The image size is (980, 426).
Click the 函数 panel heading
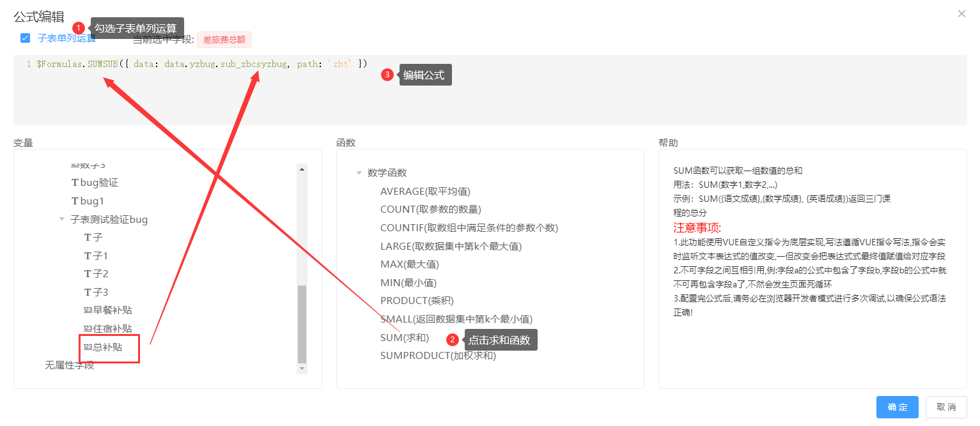pyautogui.click(x=346, y=142)
